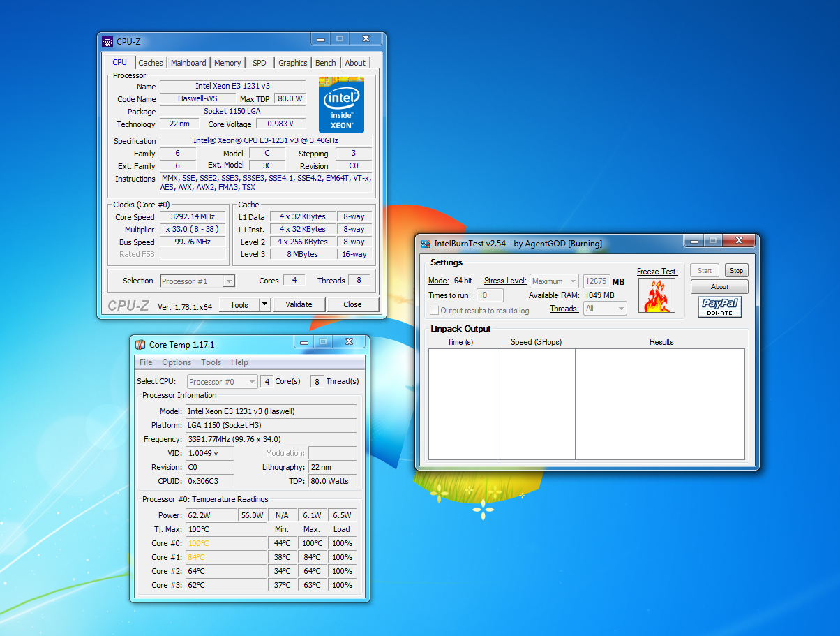The height and width of the screenshot is (636, 840).
Task: Click the Haswell-WS code name value
Action: coord(197,99)
